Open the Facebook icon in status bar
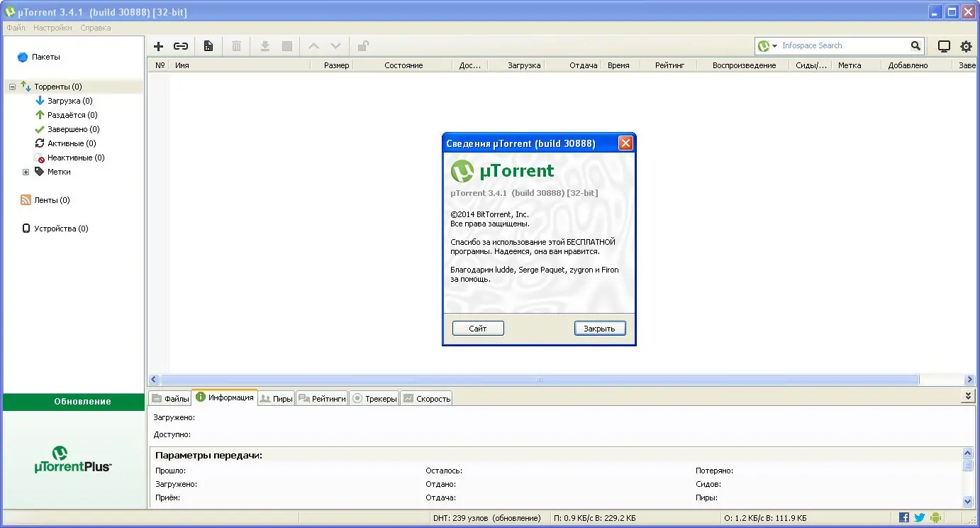This screenshot has height=528, width=980. [x=904, y=518]
